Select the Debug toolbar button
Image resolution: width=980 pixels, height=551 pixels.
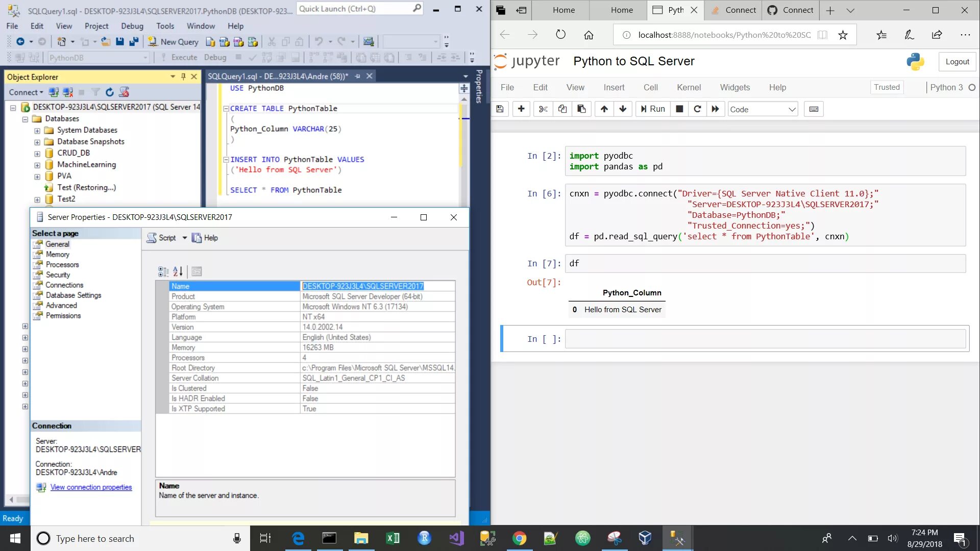215,57
